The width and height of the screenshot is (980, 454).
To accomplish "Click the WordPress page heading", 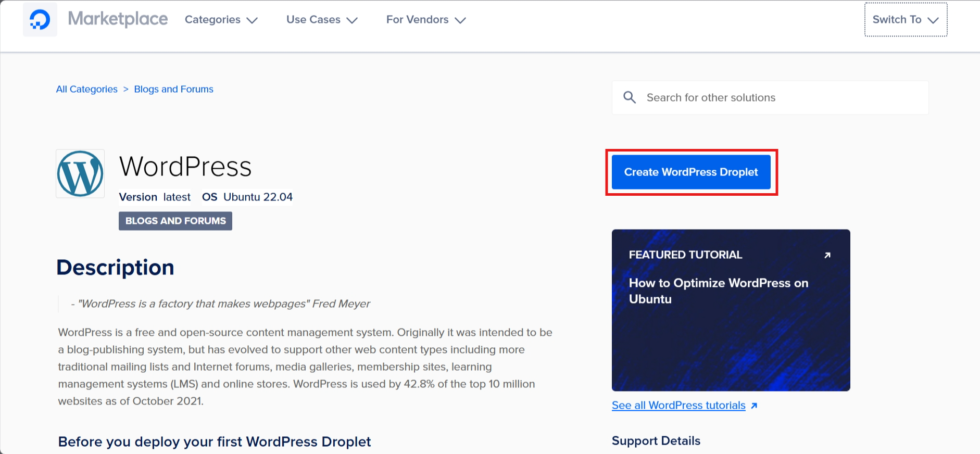I will (185, 167).
